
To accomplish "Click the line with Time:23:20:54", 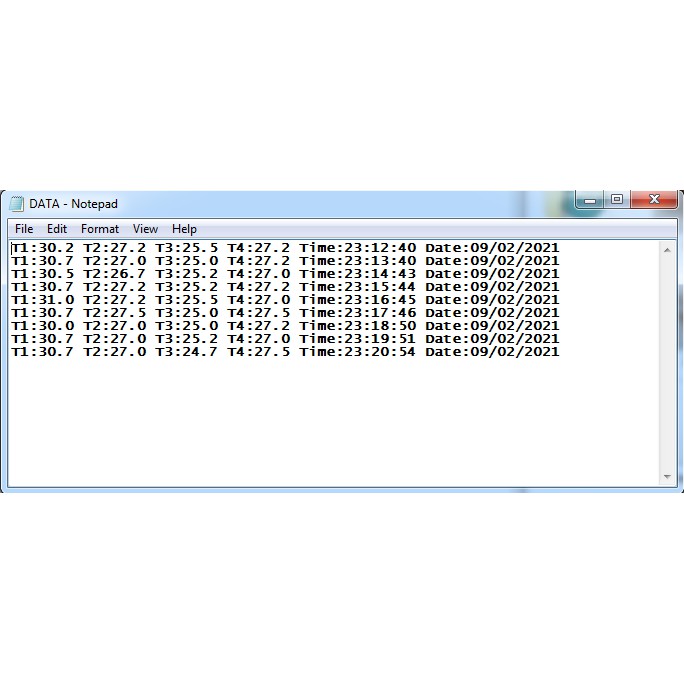I will tap(285, 352).
